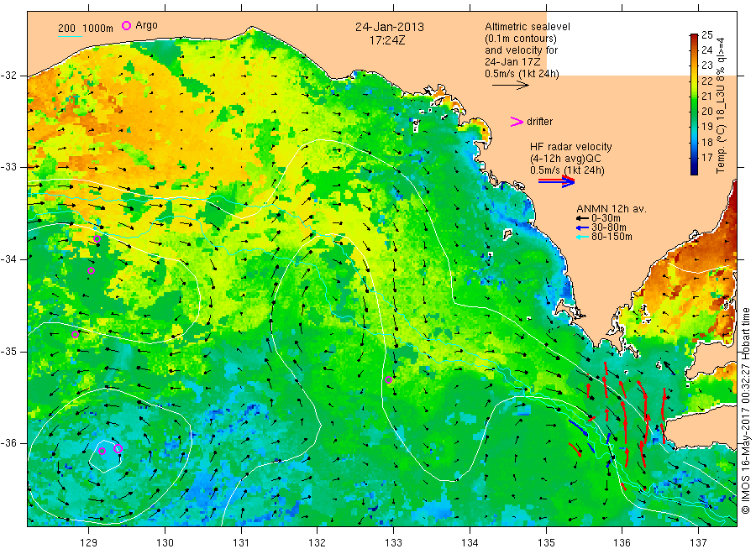Select the left Argo marker inside the eddy
This screenshot has height=554, width=756.
point(102,451)
